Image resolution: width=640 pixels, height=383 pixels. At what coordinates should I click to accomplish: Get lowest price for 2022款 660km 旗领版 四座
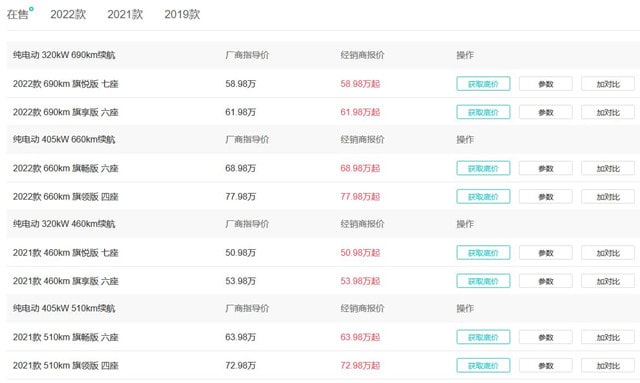(483, 196)
